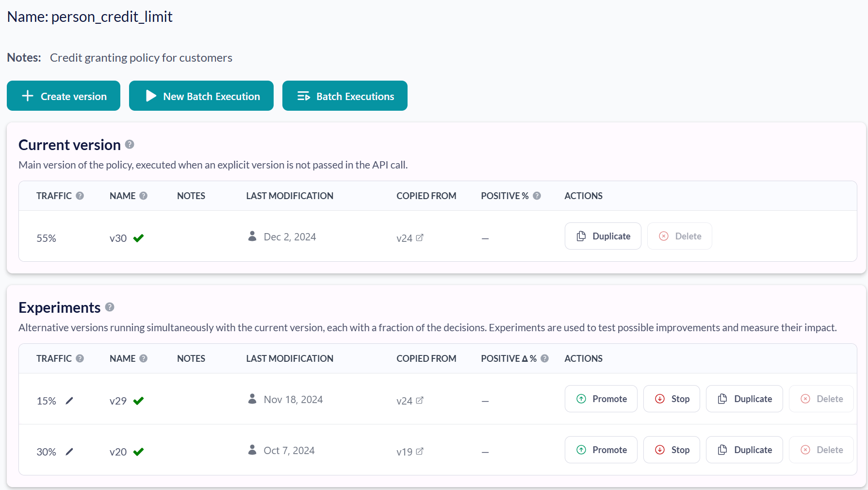Click Delete for version v30
Image resolution: width=868 pixels, height=490 pixels.
coord(680,236)
